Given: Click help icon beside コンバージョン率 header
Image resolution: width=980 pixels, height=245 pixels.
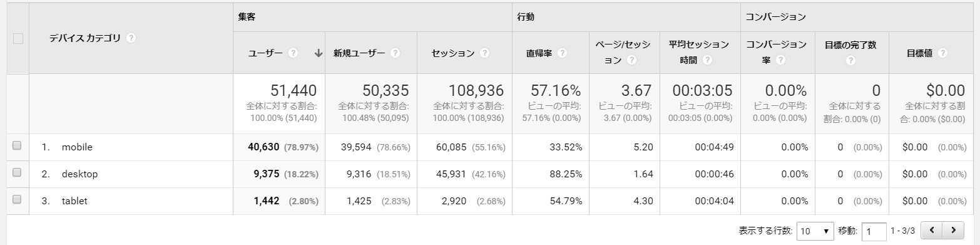Looking at the screenshot, I should click(779, 61).
